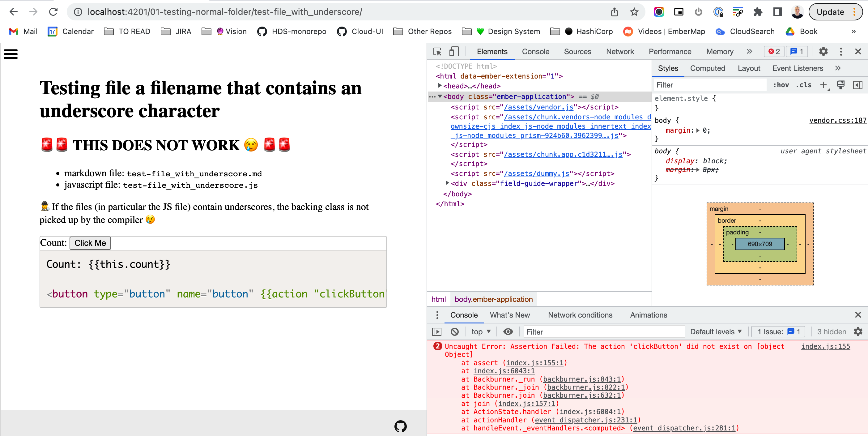868x436 pixels.
Task: Expand the head element in Elements tree
Action: tap(440, 86)
